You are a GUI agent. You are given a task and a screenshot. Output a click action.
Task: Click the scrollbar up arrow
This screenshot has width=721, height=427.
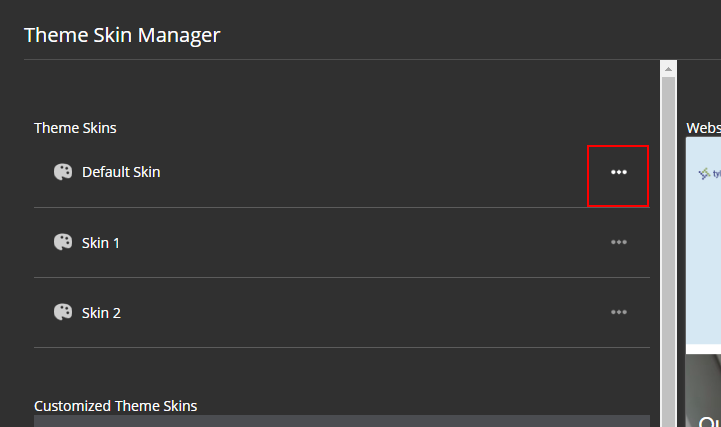(x=669, y=68)
